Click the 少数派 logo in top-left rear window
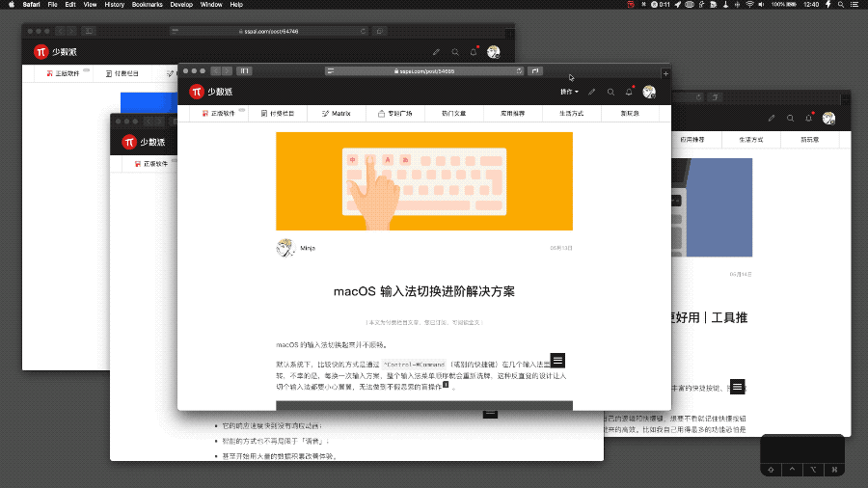 (55, 52)
